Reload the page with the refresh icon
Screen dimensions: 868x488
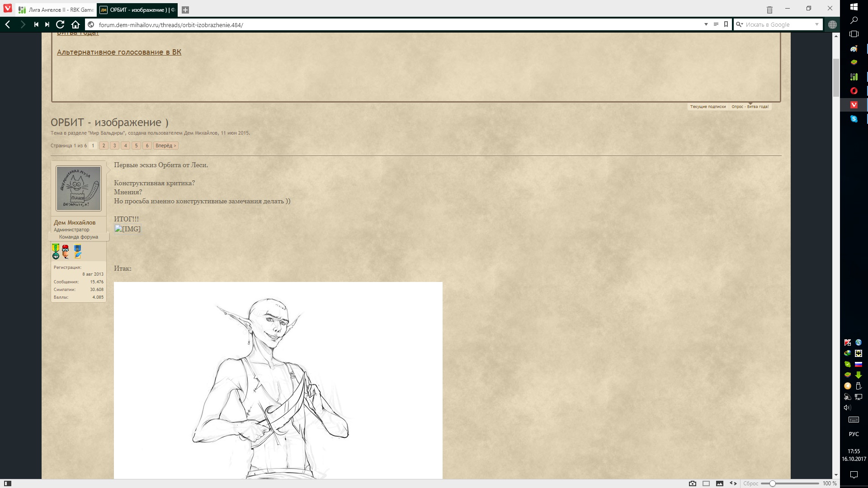click(60, 24)
